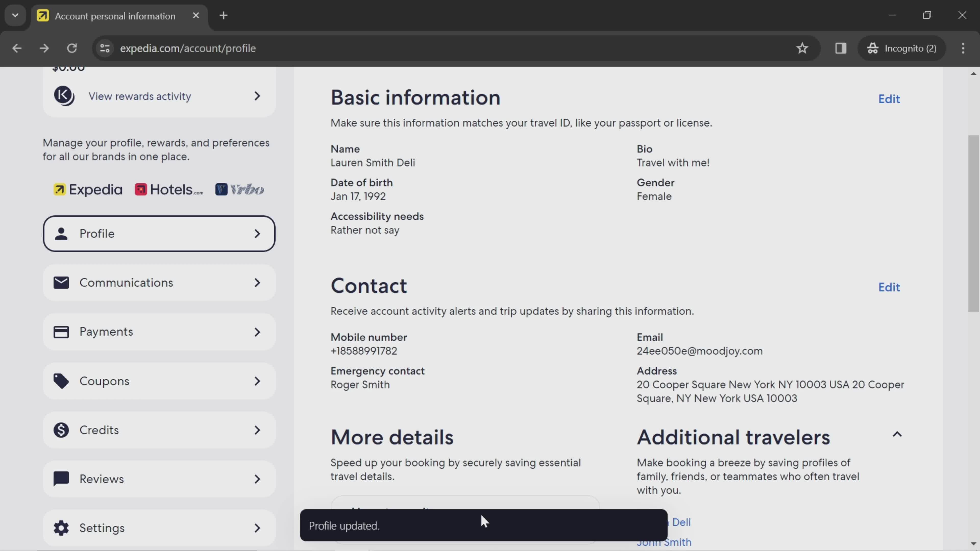Click the Credits row chevron
The height and width of the screenshot is (551, 980).
click(258, 430)
